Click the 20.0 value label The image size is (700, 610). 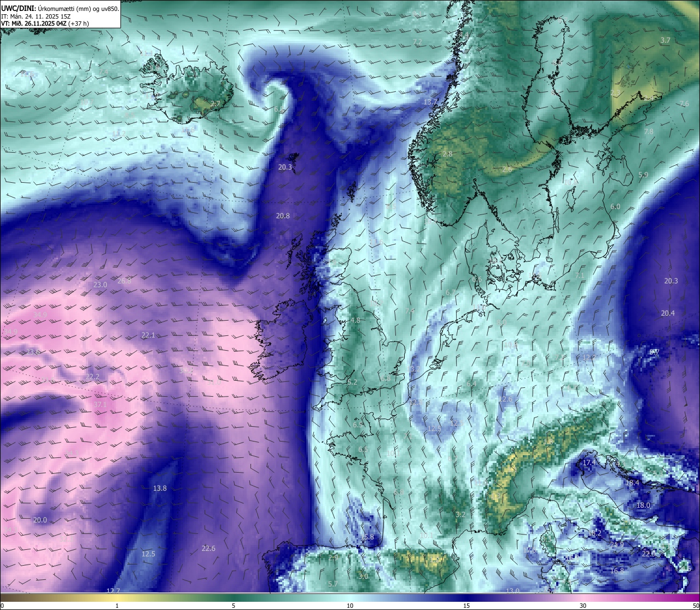coord(40,520)
